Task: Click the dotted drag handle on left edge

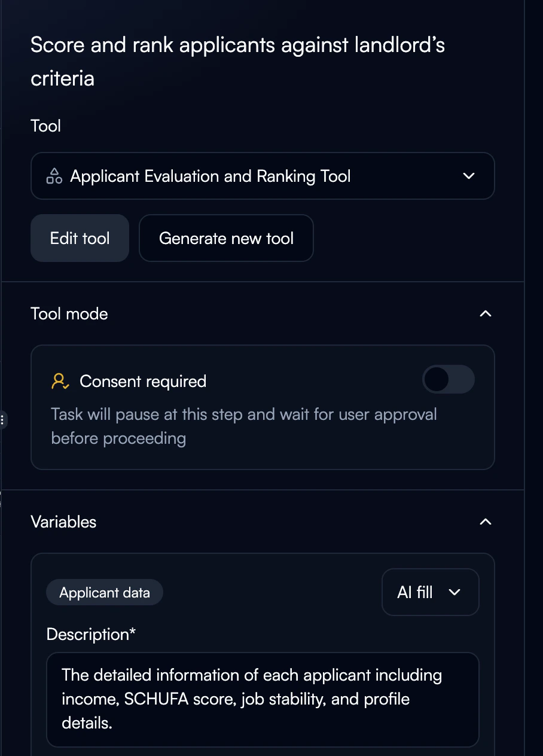Action: 4,419
